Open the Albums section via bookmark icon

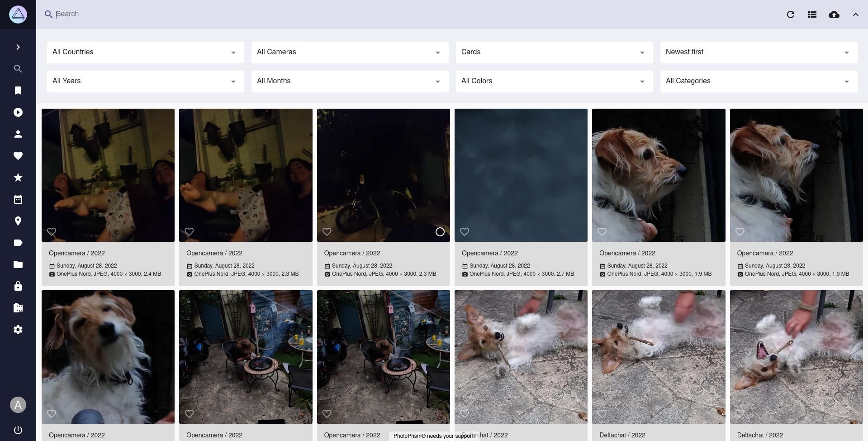(x=18, y=91)
